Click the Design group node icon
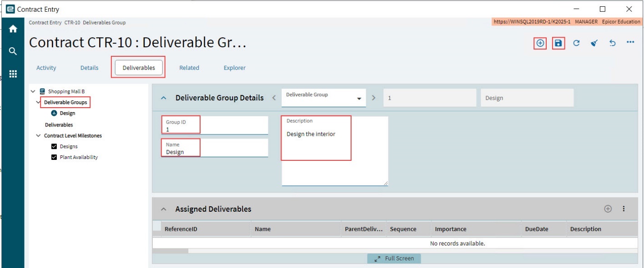The image size is (644, 268). pyautogui.click(x=54, y=113)
